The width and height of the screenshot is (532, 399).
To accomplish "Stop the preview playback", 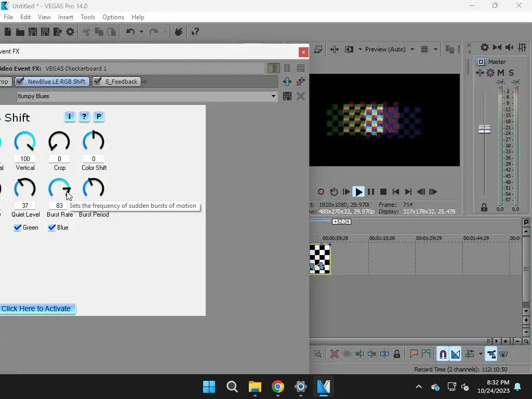I will 383,192.
